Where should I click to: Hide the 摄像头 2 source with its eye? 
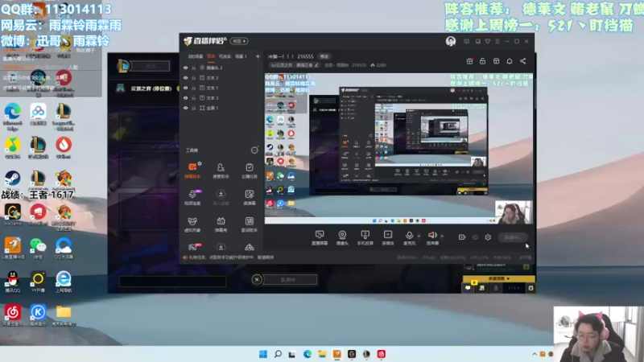tap(186, 68)
